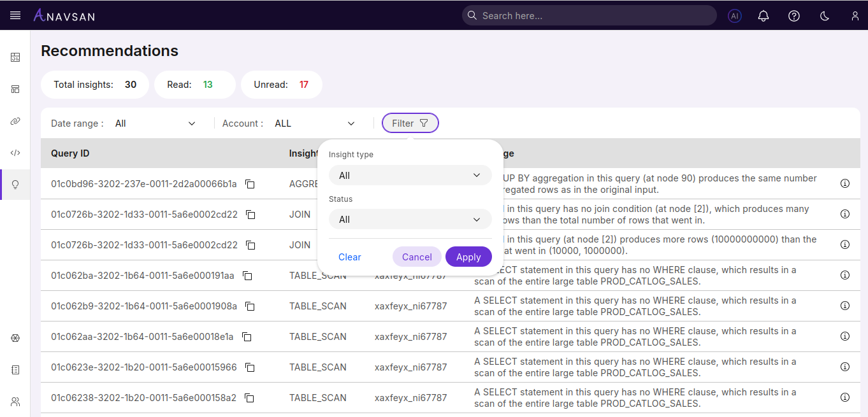Click the AI assistant icon
The image size is (868, 417).
pos(735,16)
